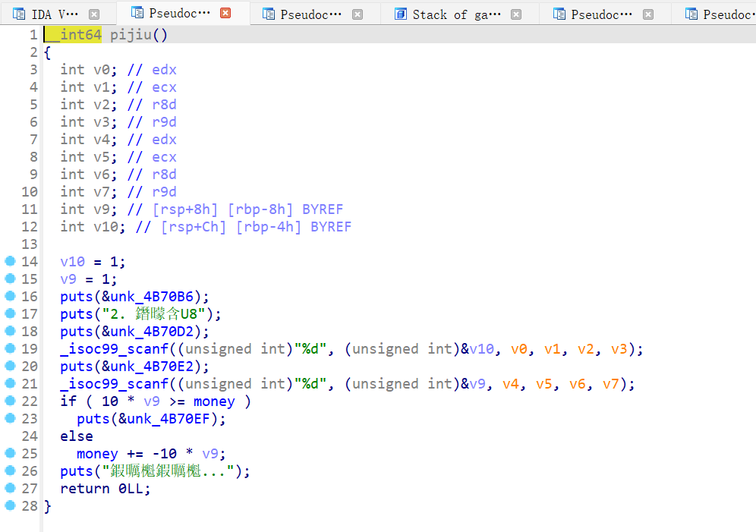This screenshot has width=756, height=532.
Task: Toggle breakpoint dot on line 14
Action: point(10,262)
